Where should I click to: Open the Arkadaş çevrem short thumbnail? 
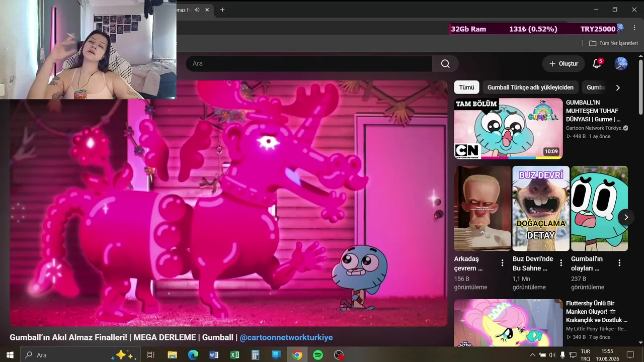(x=482, y=208)
